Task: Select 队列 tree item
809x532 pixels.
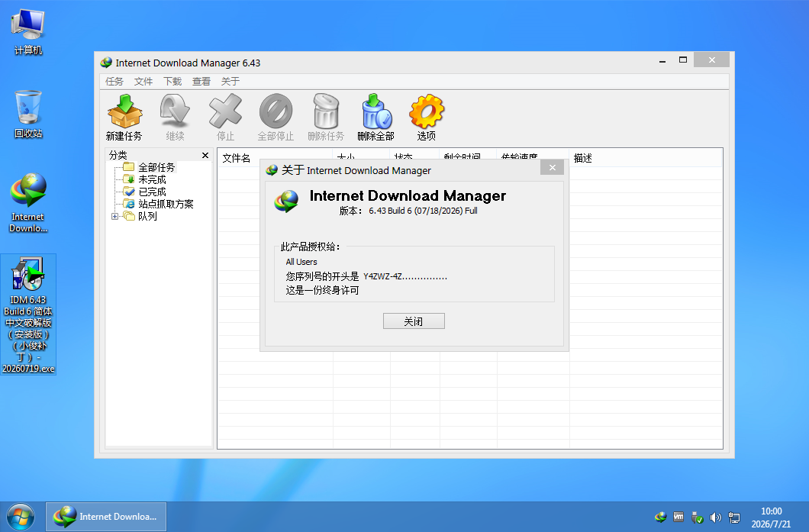Action: click(147, 216)
